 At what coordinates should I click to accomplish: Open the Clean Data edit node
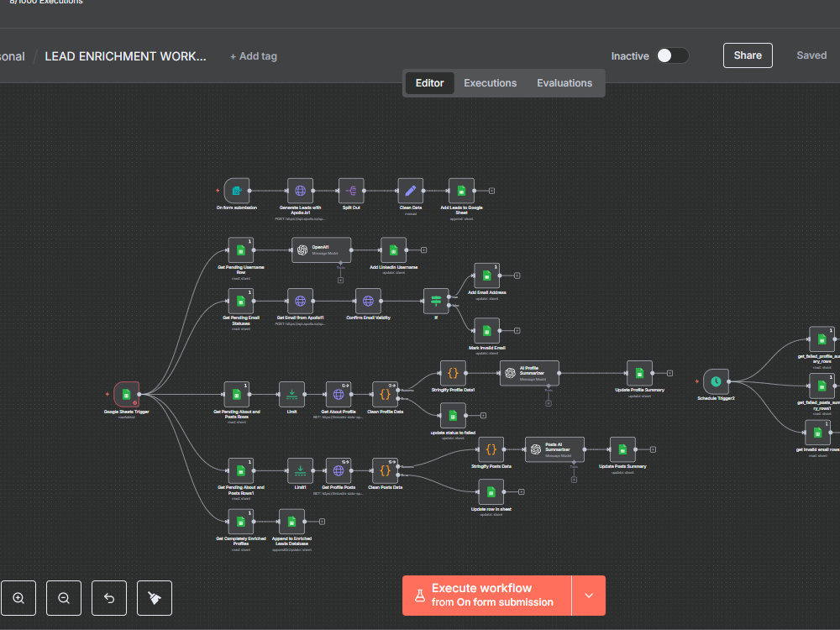click(411, 191)
